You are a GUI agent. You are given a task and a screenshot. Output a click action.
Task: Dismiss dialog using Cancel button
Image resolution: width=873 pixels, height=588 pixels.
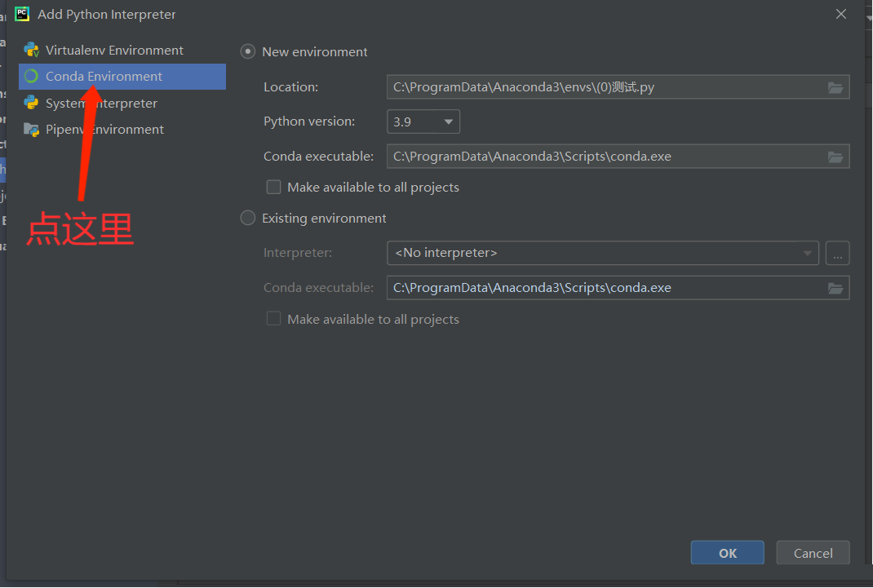pyautogui.click(x=813, y=553)
